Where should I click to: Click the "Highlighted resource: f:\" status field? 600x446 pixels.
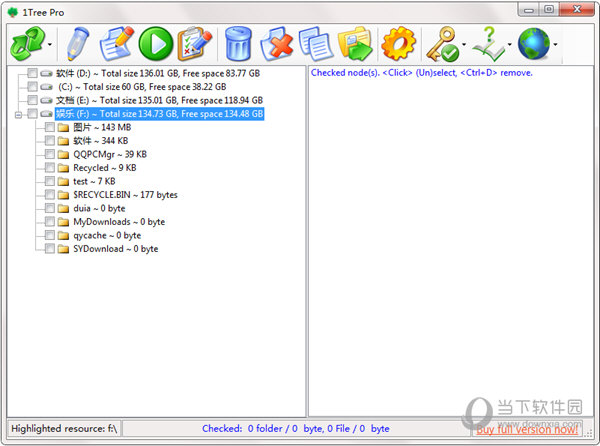click(64, 428)
